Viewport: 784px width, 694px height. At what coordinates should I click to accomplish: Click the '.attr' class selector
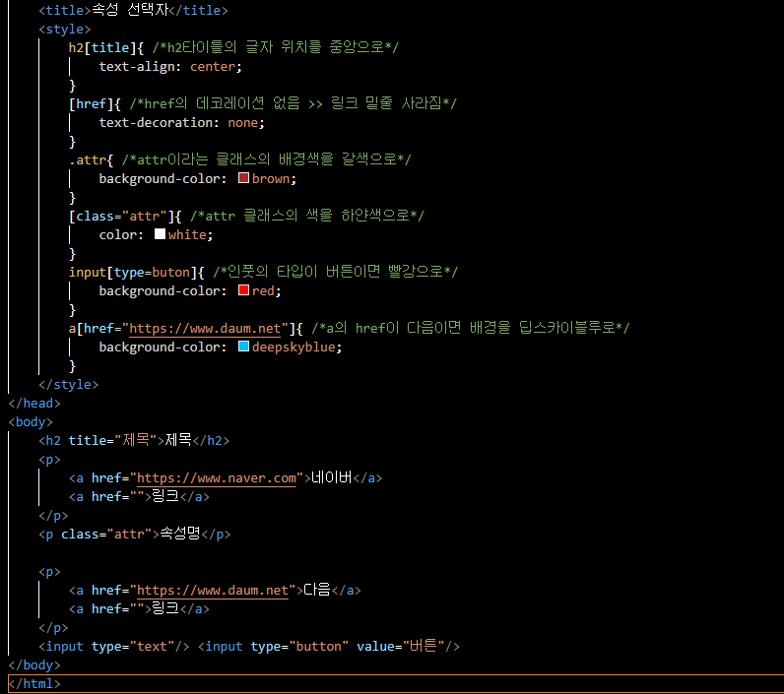(88, 159)
